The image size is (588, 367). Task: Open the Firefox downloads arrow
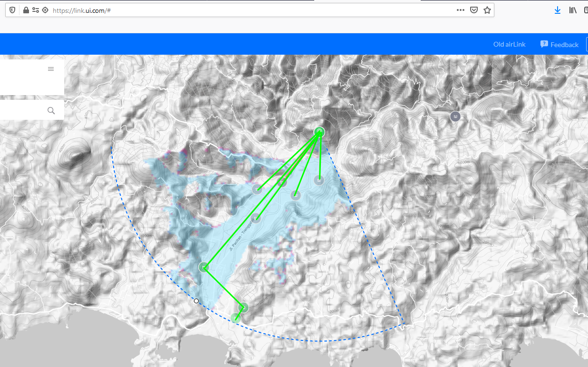point(557,10)
